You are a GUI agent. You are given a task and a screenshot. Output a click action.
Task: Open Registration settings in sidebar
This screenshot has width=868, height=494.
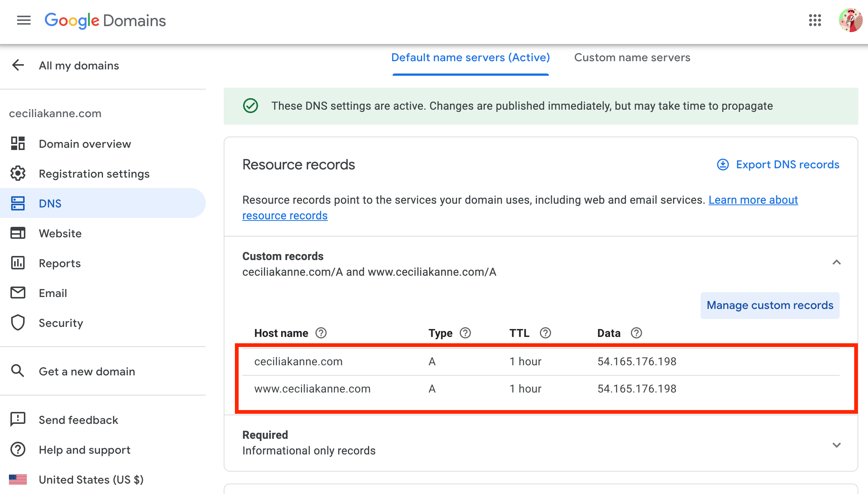point(94,174)
